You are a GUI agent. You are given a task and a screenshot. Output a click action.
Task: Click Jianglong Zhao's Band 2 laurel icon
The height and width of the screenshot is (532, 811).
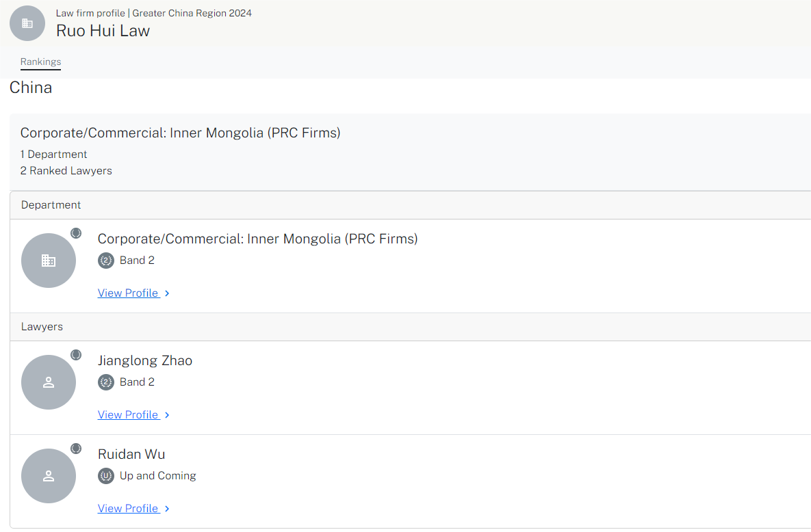click(x=106, y=382)
